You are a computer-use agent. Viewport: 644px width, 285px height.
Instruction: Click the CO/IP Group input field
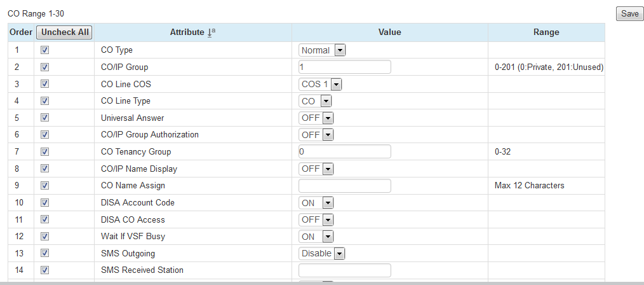point(344,67)
